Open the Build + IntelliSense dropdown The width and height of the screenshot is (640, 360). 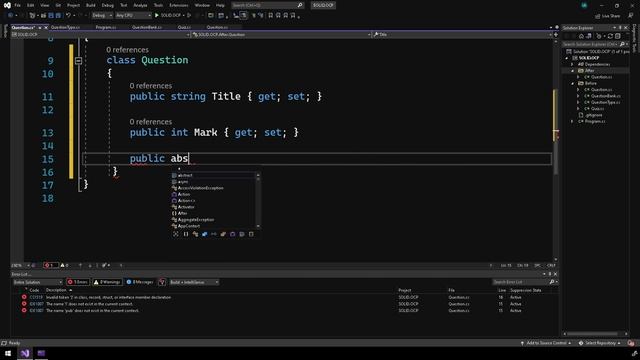pos(194,282)
